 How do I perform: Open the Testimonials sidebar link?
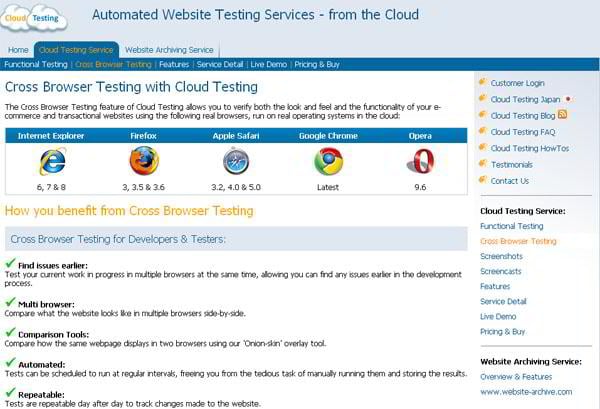click(x=512, y=164)
